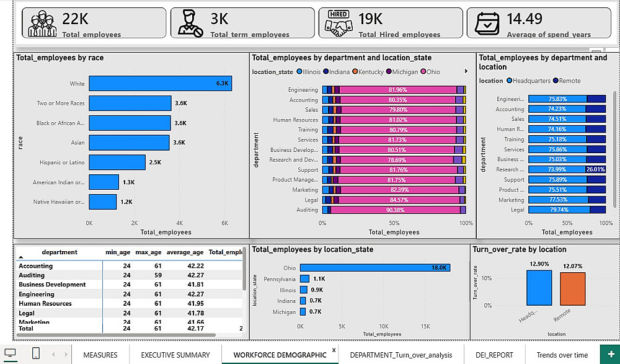This screenshot has width=620, height=364.
Task: Select the Hispanic or Latino bar
Action: (117, 162)
